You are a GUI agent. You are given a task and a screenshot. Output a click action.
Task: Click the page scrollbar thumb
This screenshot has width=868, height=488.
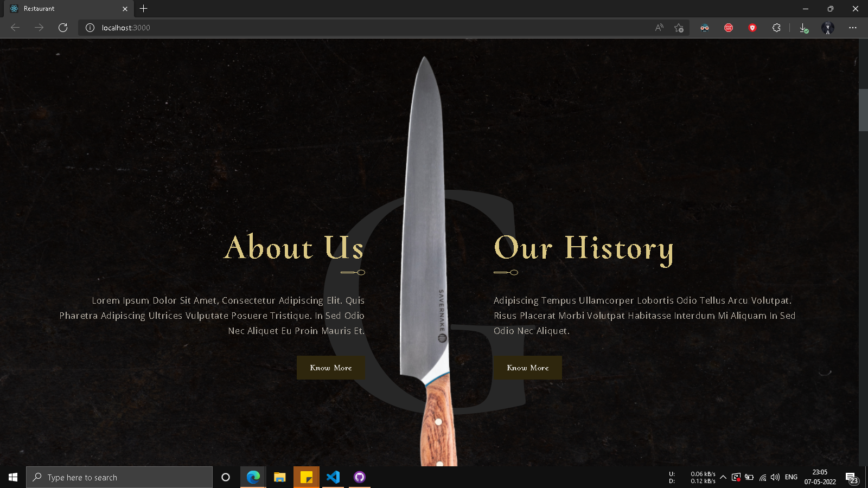tap(864, 108)
